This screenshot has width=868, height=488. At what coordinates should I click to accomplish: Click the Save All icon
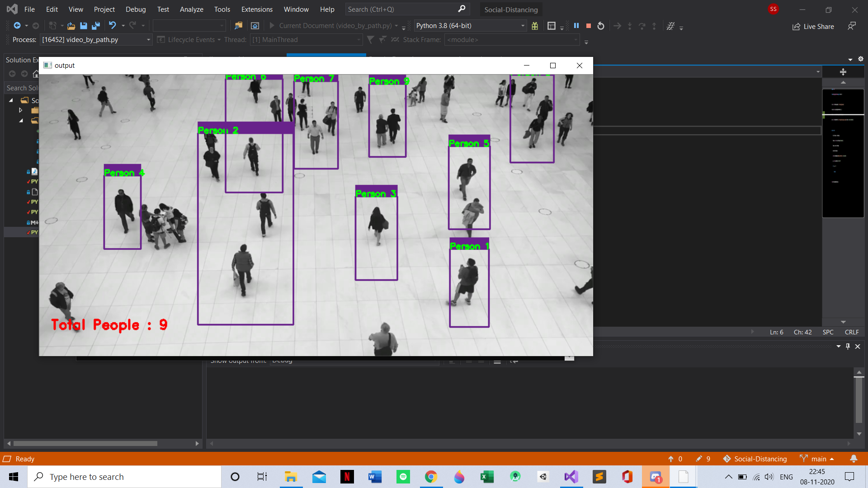point(96,26)
